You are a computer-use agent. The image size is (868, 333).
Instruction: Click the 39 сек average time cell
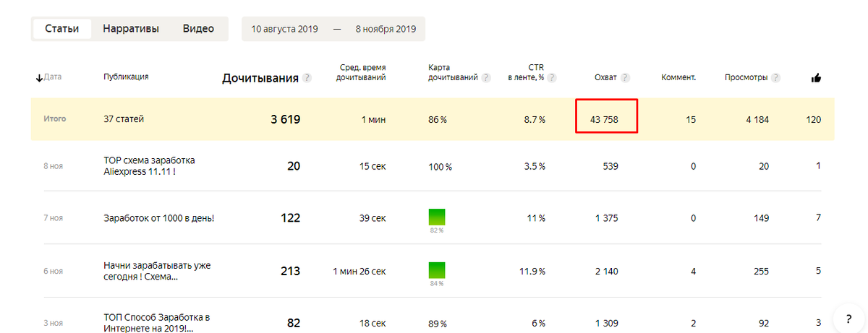pos(373,218)
